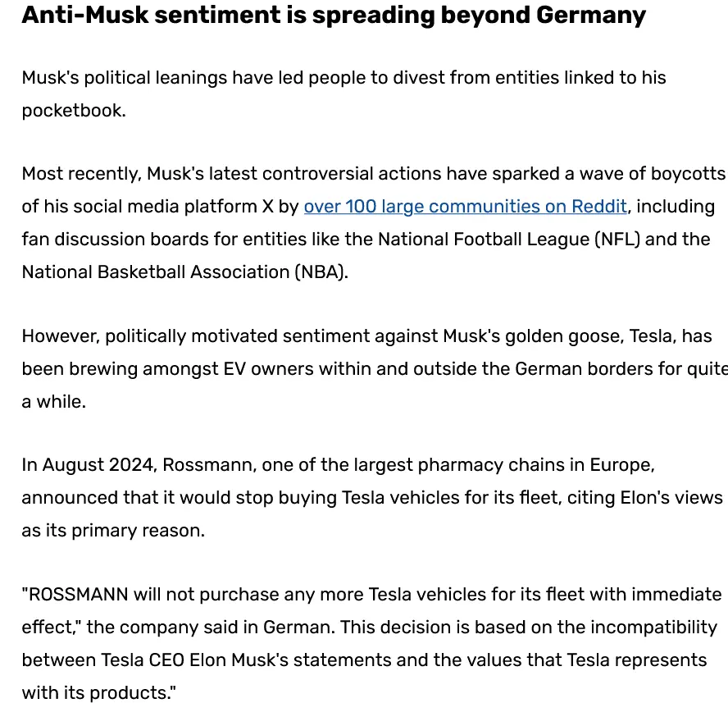Click the closing words 'with its products'
Image resolution: width=728 pixels, height=703 pixels.
(x=97, y=693)
